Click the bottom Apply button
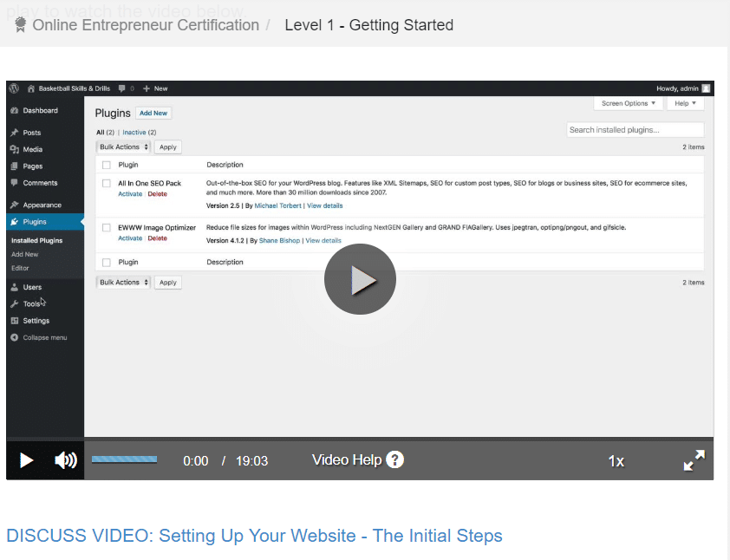730x560 pixels. click(x=168, y=283)
